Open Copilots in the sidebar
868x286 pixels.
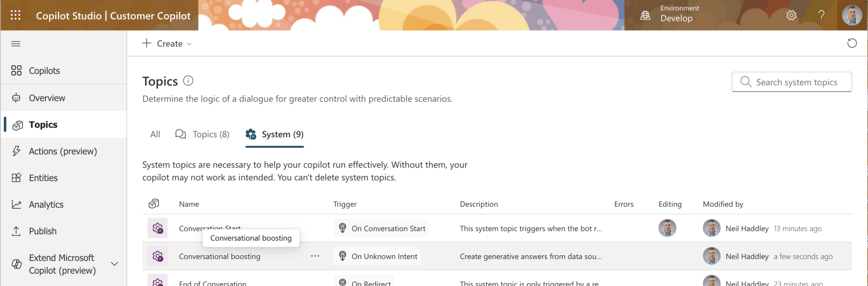(44, 71)
